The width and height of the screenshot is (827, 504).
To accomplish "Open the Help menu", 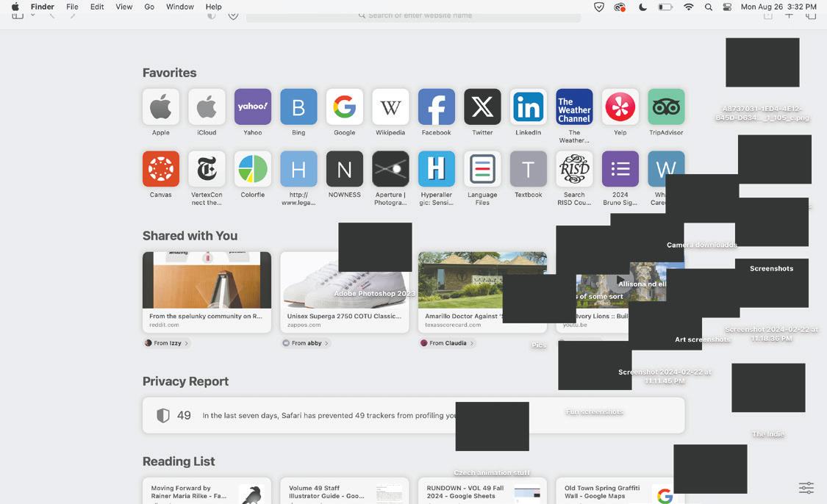I will 214,7.
